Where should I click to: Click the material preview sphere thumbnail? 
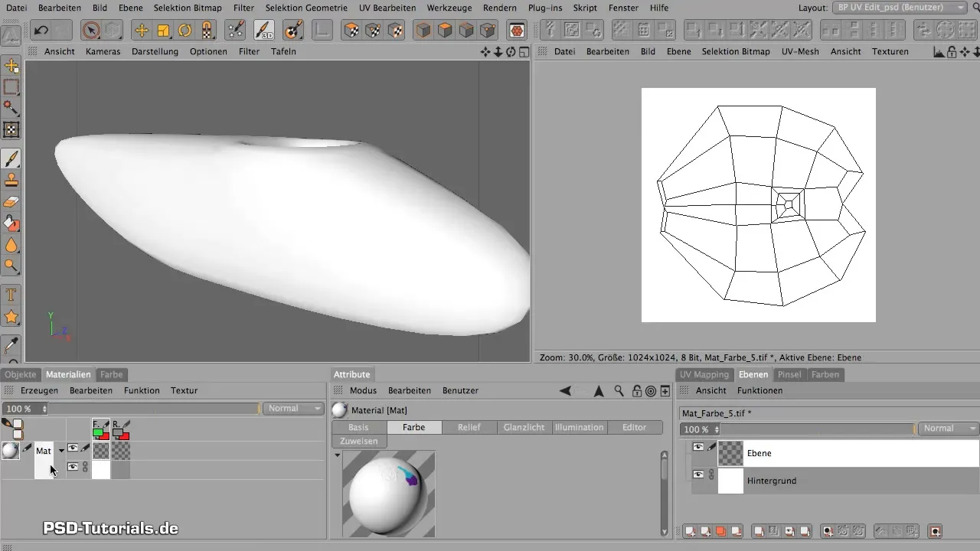pyautogui.click(x=389, y=494)
